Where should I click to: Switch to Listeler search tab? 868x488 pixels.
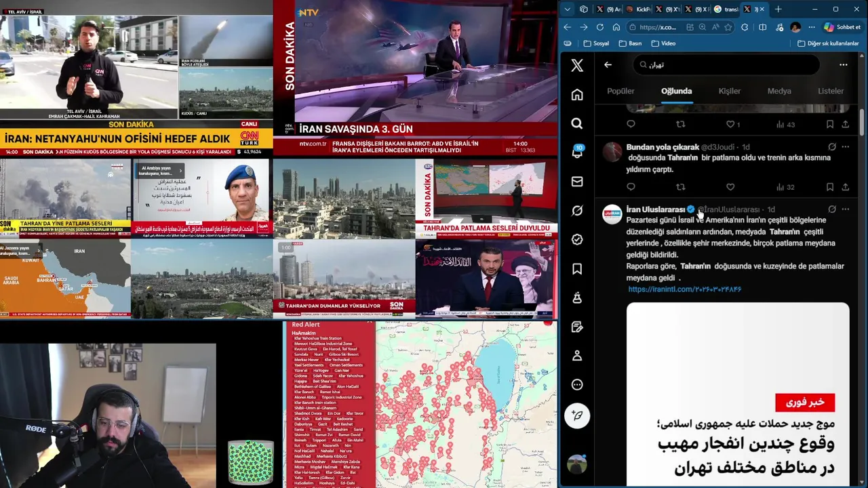[831, 91]
